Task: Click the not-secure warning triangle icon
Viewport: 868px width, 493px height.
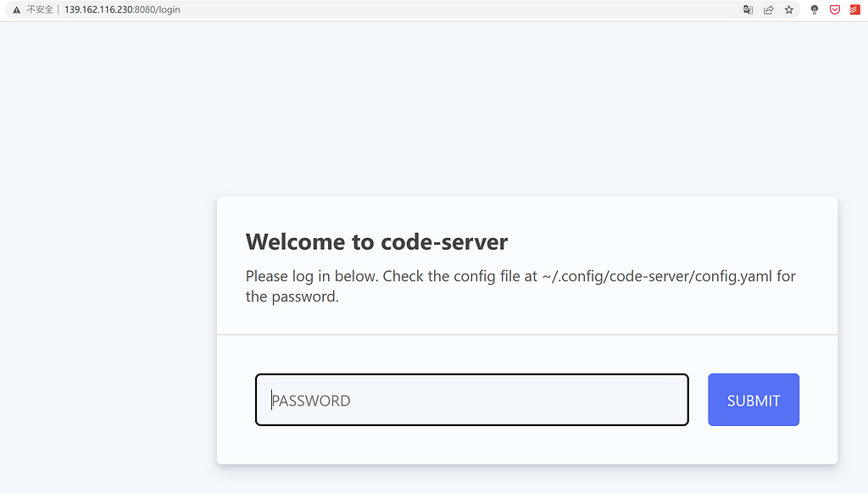Action: [x=17, y=10]
